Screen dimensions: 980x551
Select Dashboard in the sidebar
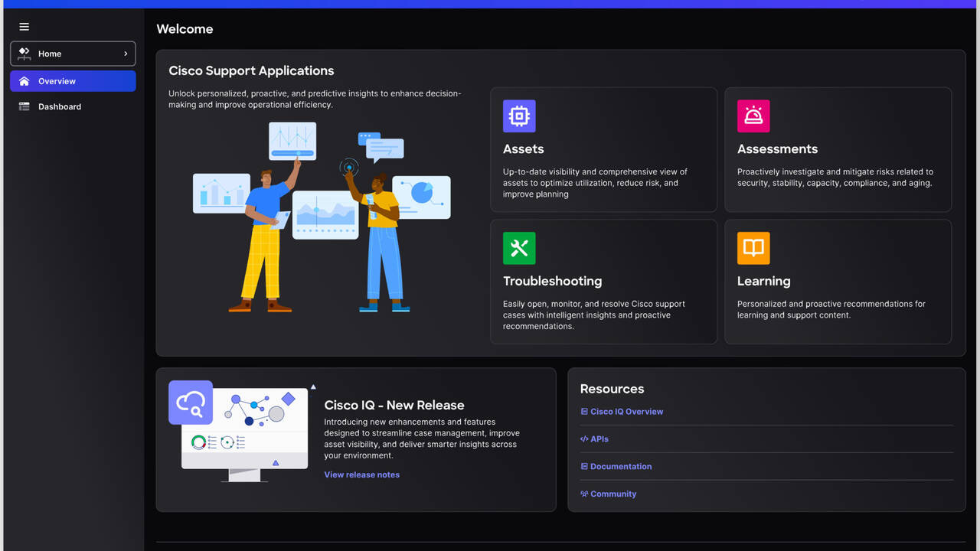[x=60, y=107]
